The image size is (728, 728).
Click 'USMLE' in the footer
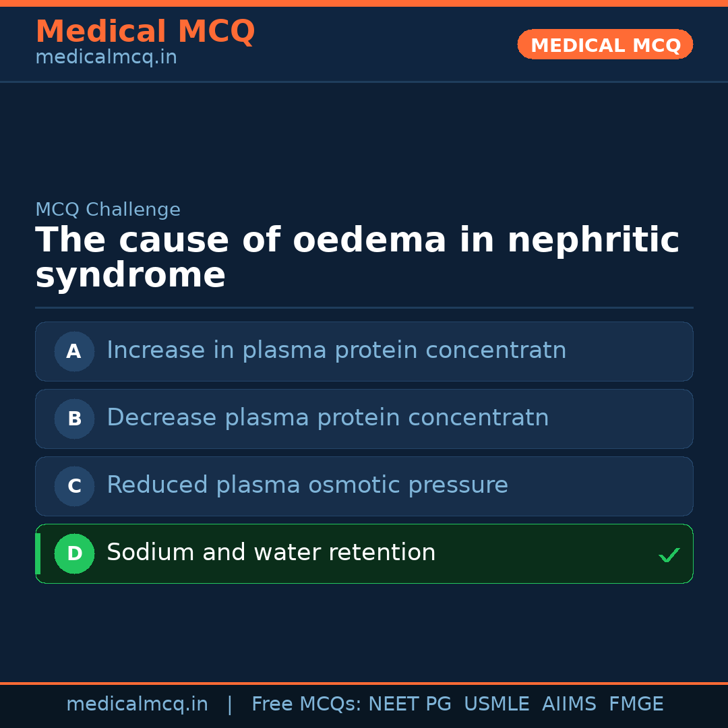coord(496,704)
